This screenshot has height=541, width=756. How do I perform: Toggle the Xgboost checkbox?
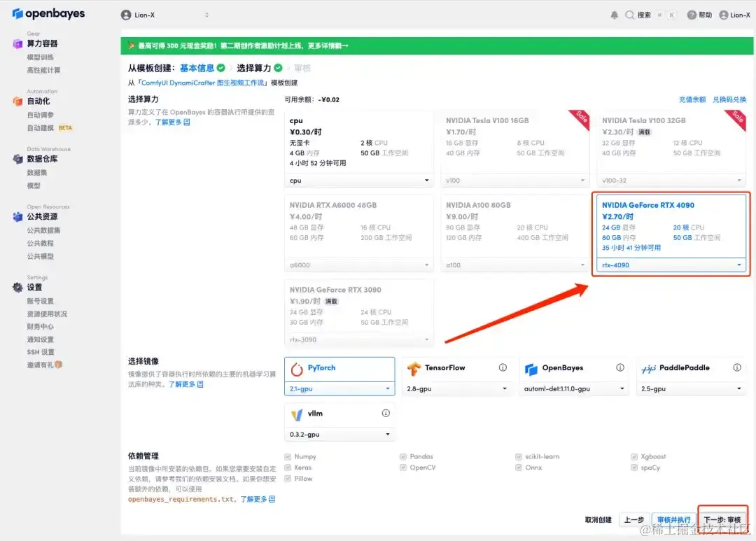click(x=634, y=456)
